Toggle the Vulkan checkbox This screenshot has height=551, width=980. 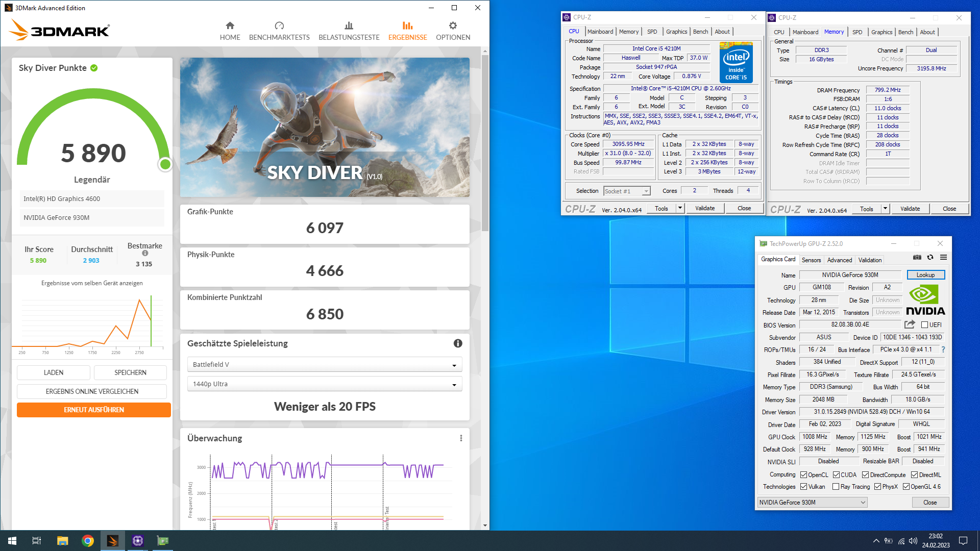coord(804,487)
